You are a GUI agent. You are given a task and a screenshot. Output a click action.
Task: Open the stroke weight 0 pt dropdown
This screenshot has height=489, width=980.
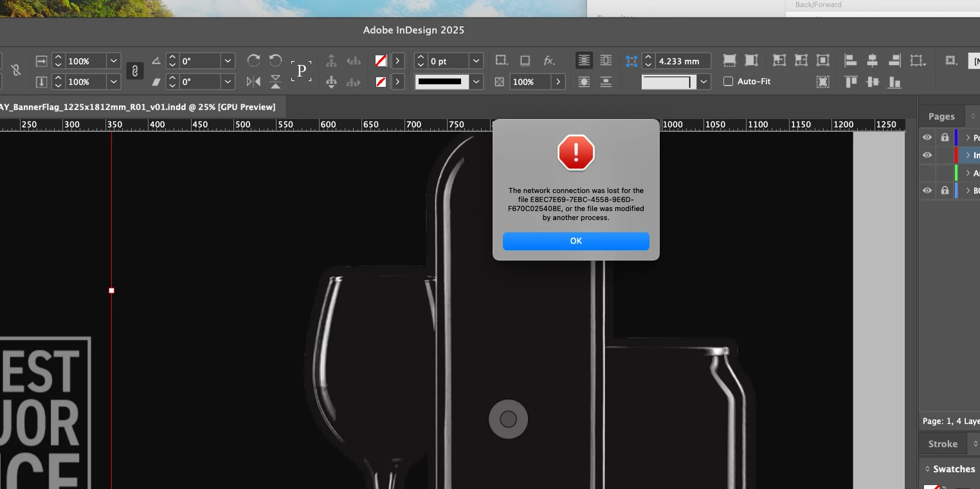(476, 61)
